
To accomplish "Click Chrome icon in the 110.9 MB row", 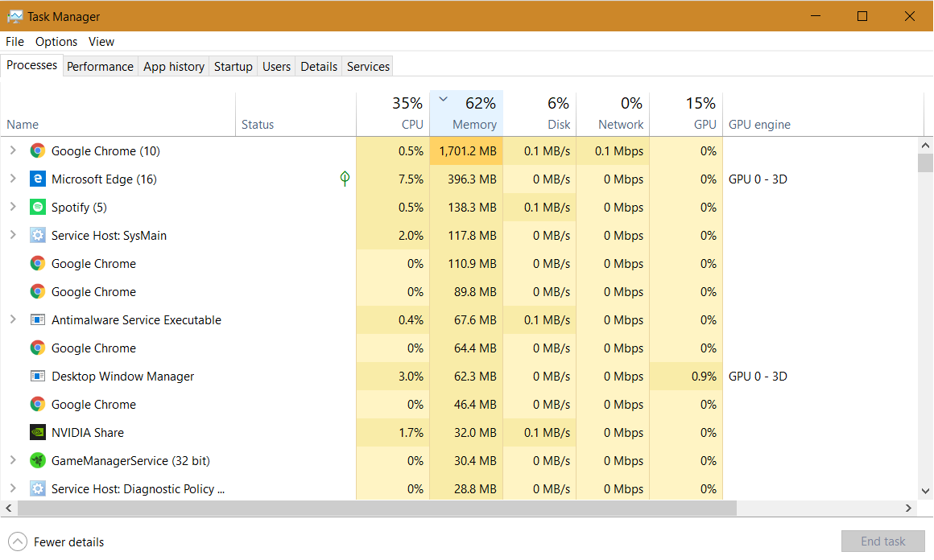I will pos(38,263).
